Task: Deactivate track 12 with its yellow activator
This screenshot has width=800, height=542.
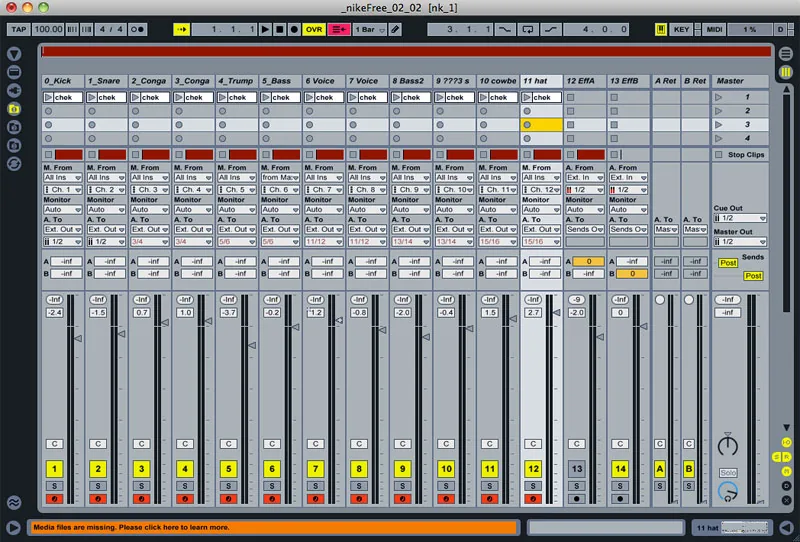Action: [534, 468]
